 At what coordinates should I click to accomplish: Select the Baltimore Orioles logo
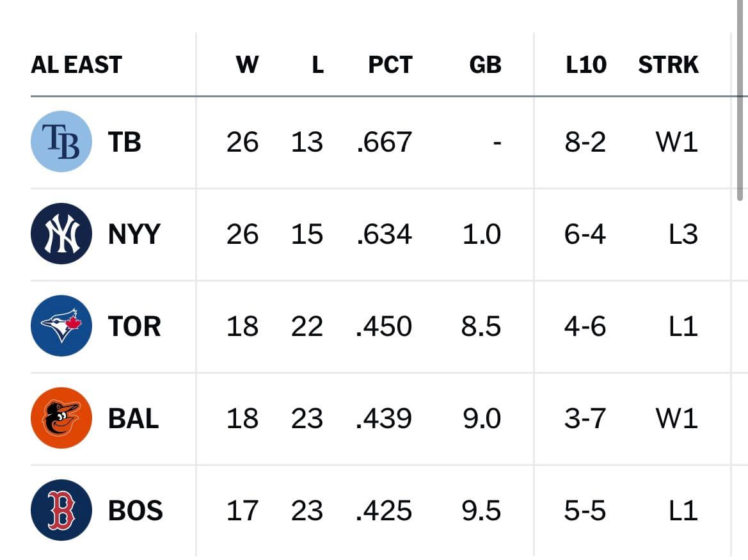61,418
